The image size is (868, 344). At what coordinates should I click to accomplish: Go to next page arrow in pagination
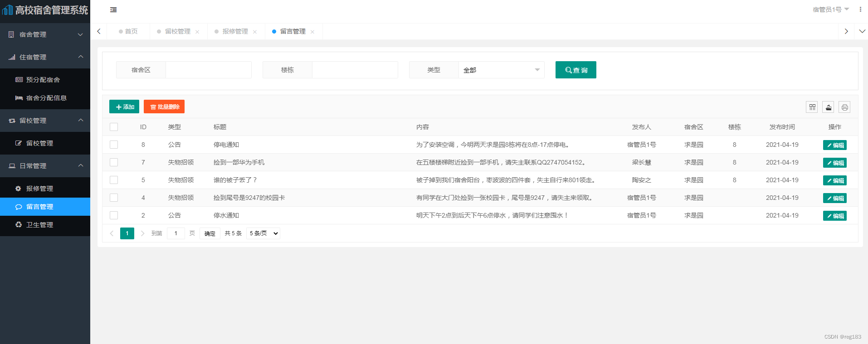[142, 233]
